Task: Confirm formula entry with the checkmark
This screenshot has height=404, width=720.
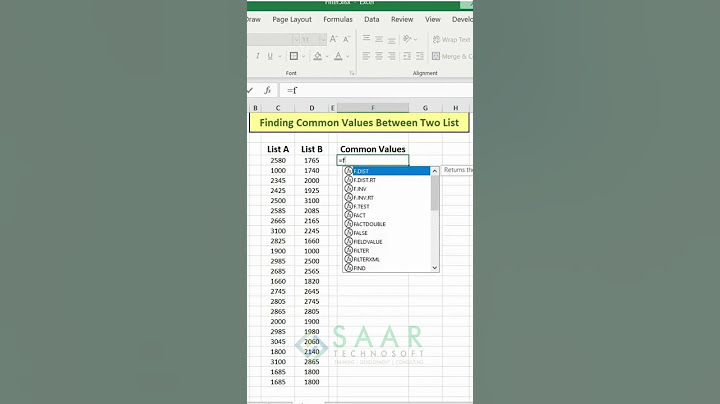Action: [x=250, y=90]
